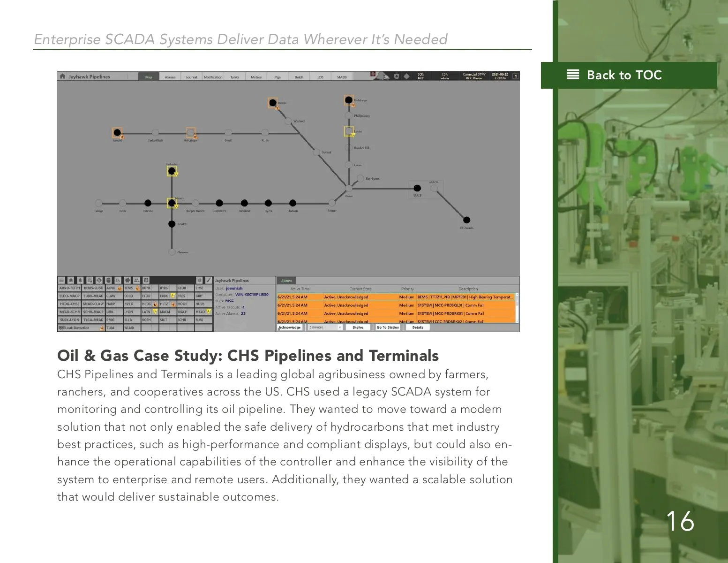
Task: Click the pig icon in bottom toolbar
Action: click(128, 280)
